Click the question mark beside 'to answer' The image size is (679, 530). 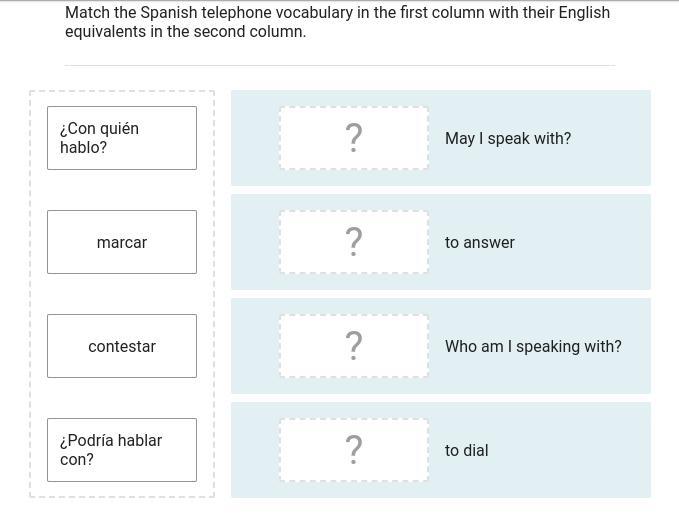point(353,242)
